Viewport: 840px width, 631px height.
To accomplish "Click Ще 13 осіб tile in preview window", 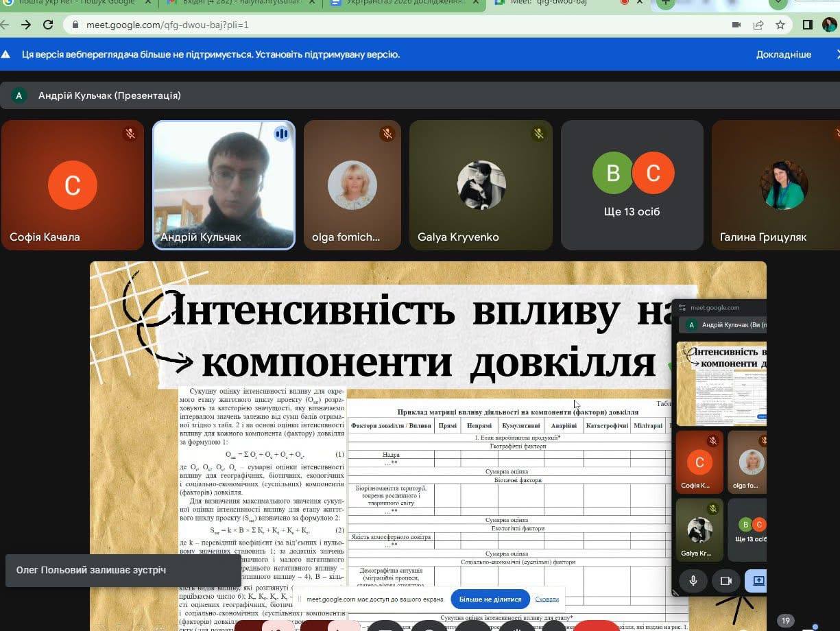I will [x=747, y=530].
